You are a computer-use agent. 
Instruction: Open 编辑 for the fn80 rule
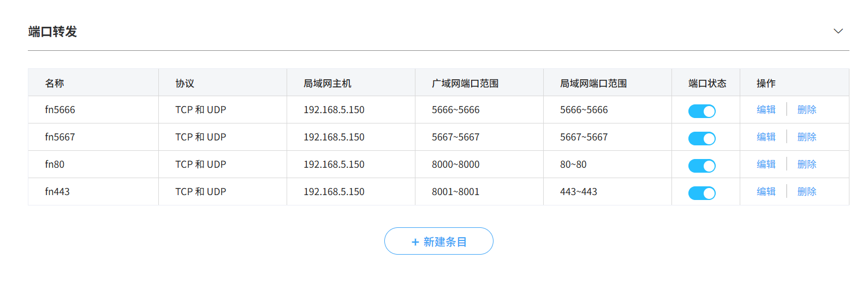[766, 164]
